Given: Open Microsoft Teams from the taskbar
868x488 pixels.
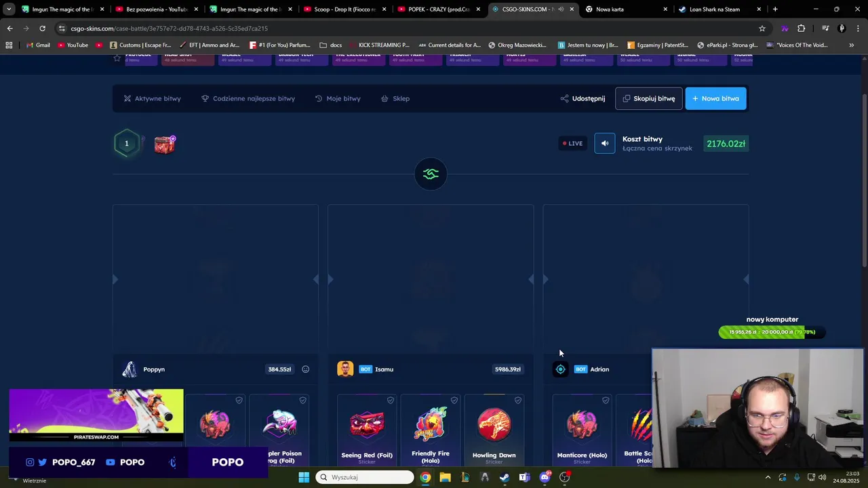Looking at the screenshot, I should click(524, 477).
